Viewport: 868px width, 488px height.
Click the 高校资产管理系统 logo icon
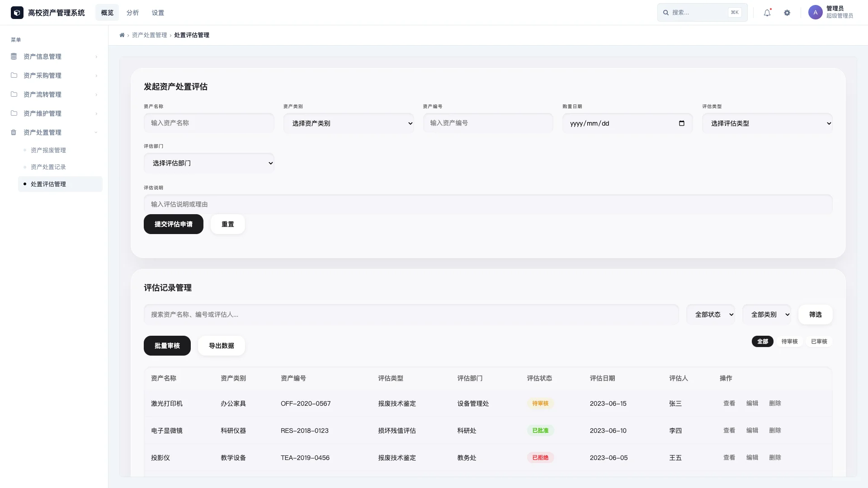coord(17,13)
